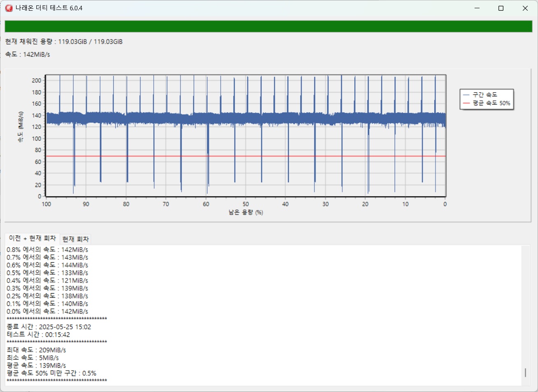Click the green progress bar at the top
This screenshot has width=538, height=392.
click(269, 26)
